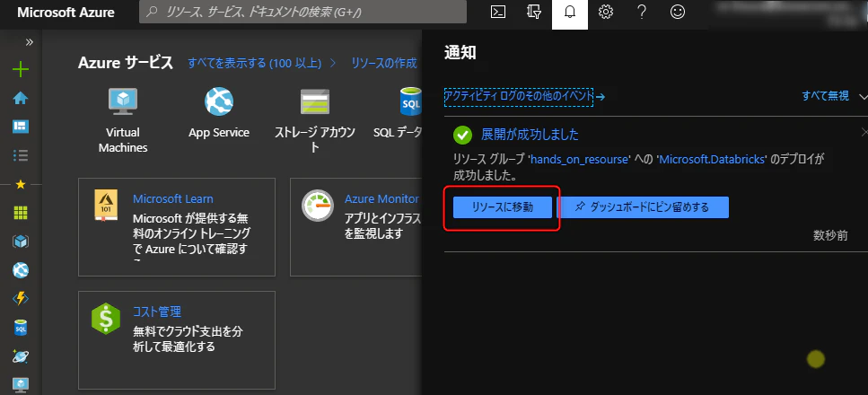
Task: Open Virtual Machines service tile
Action: (x=123, y=121)
